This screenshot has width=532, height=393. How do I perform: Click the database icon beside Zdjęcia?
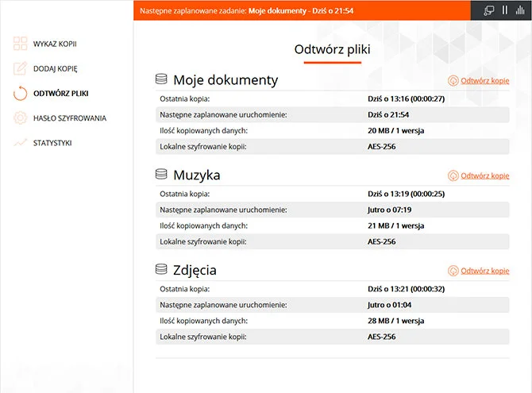pos(162,269)
